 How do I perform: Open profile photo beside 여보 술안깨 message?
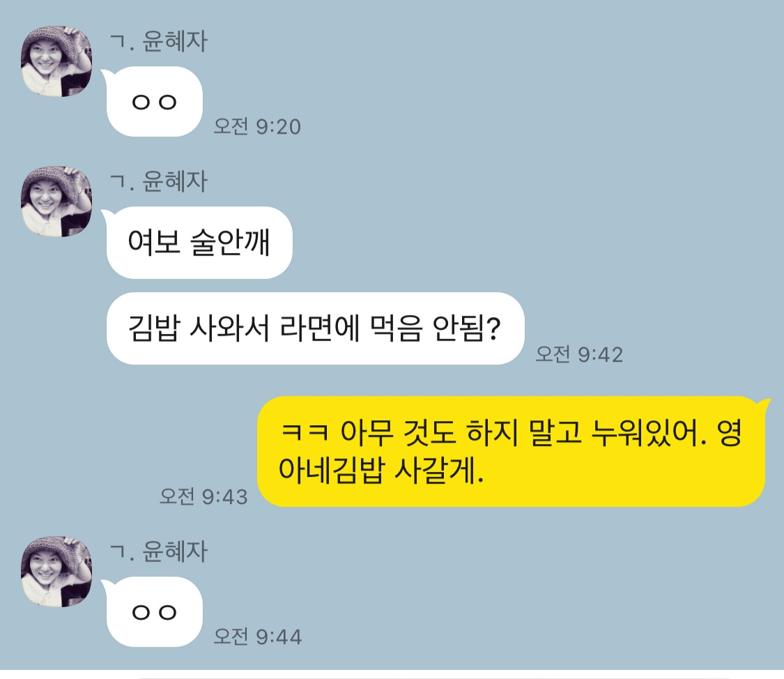point(56,201)
